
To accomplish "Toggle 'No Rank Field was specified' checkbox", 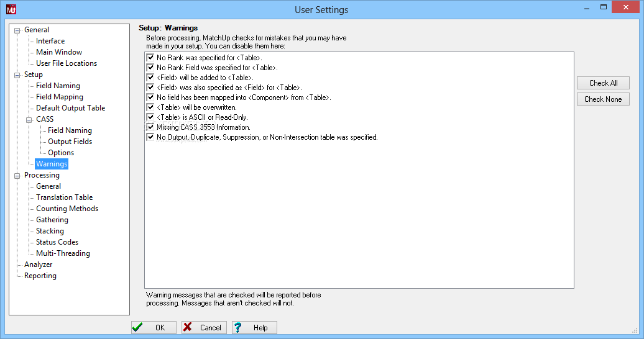I will coord(150,67).
